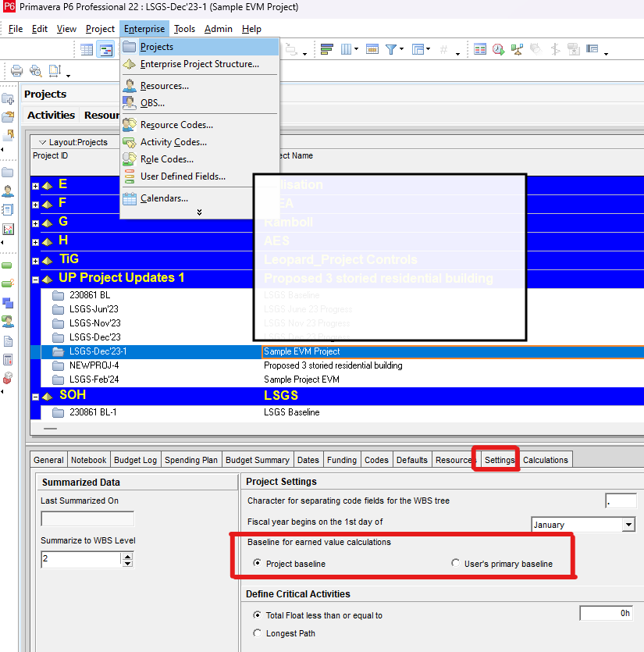
Task: Click the Schedule clock icon in toolbar
Action: pos(498,49)
